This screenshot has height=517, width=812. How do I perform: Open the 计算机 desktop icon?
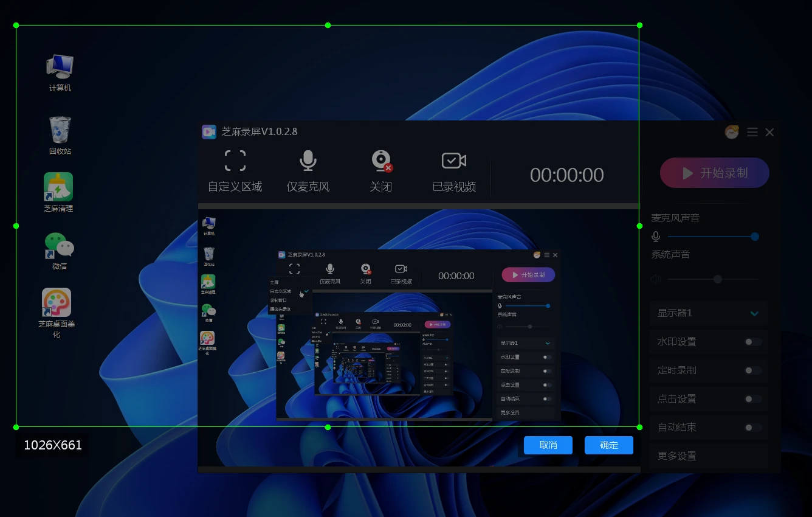click(x=60, y=72)
